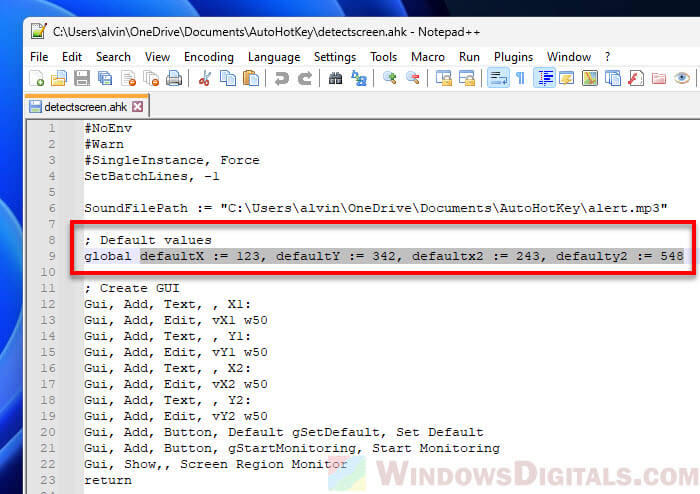This screenshot has width=700, height=494.
Task: Click the 'Gui, Add, Edit, vX2 w50' line
Action: [x=176, y=384]
